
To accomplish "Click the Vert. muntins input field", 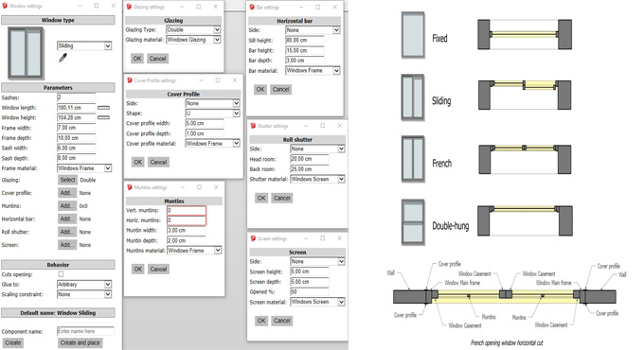I will click(187, 211).
